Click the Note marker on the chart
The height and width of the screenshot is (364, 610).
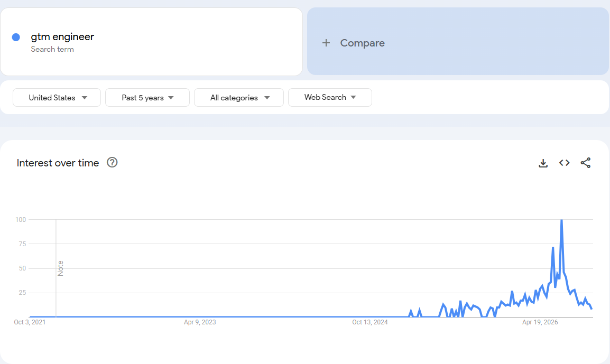[x=60, y=268]
